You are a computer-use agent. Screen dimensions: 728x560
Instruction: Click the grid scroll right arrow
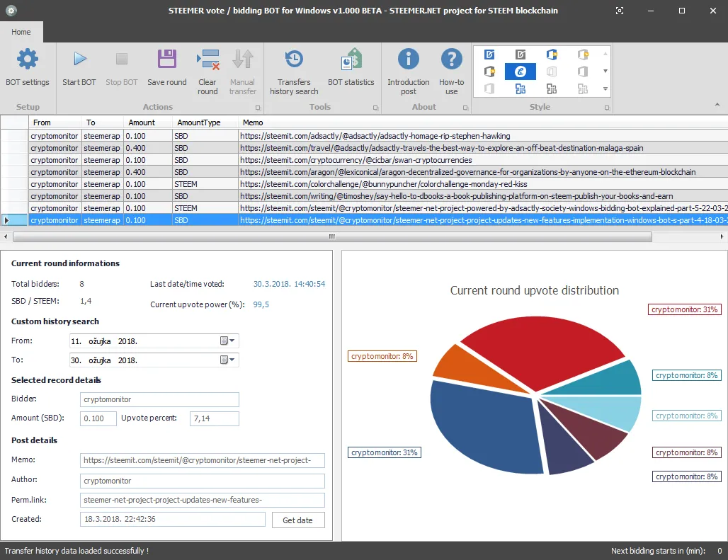[722, 236]
